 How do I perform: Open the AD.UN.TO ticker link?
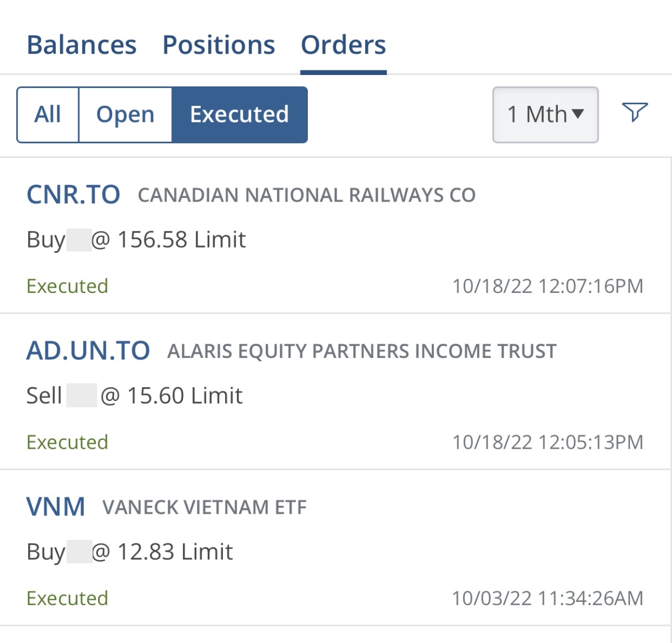88,351
